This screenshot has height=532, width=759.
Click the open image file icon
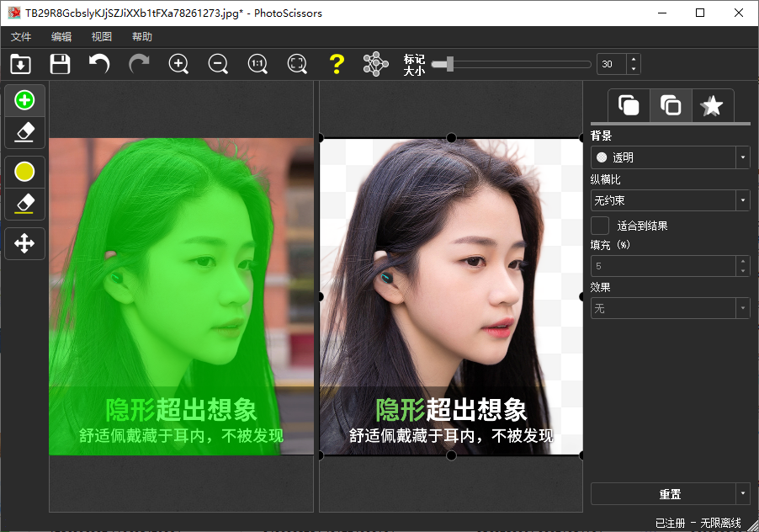[x=20, y=64]
